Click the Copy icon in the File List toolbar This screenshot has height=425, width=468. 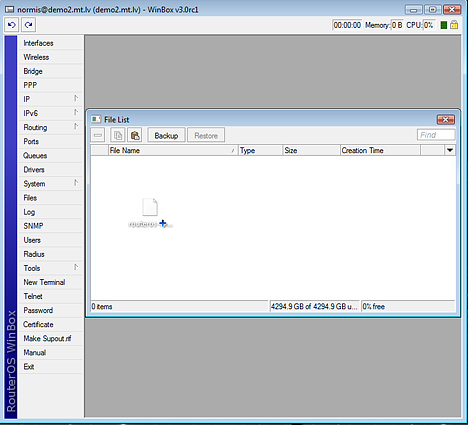[x=118, y=135]
